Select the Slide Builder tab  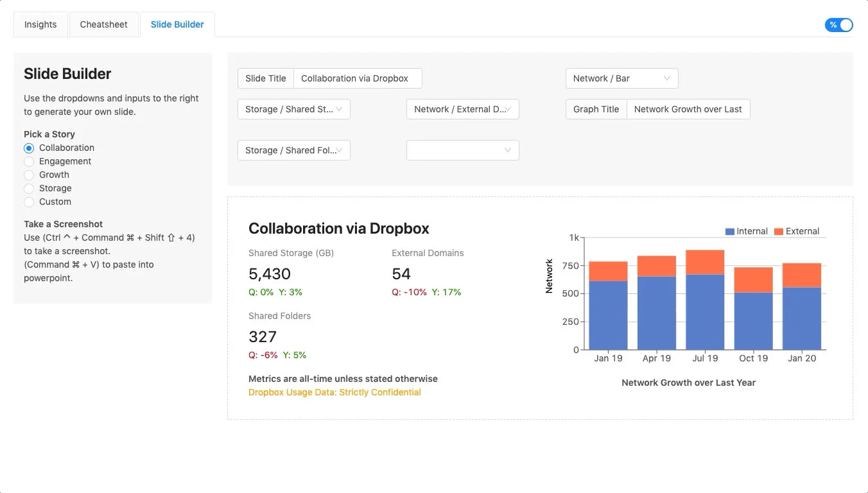(177, 24)
